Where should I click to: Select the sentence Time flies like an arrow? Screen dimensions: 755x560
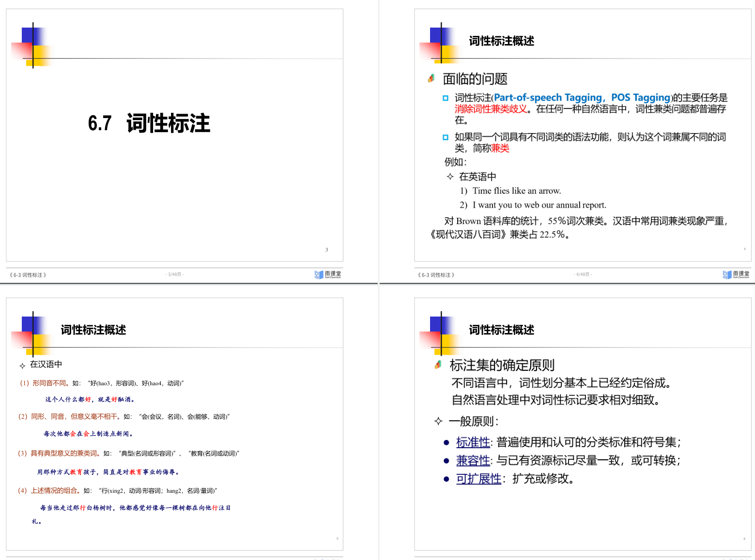point(516,191)
